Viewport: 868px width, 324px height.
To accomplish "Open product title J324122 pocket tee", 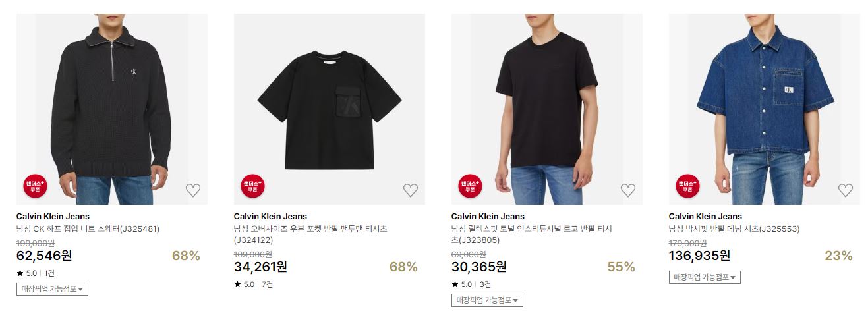I will click(x=310, y=234).
